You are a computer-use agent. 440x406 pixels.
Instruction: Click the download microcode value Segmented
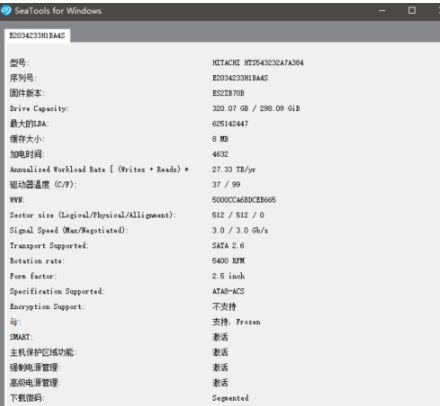[x=230, y=398]
